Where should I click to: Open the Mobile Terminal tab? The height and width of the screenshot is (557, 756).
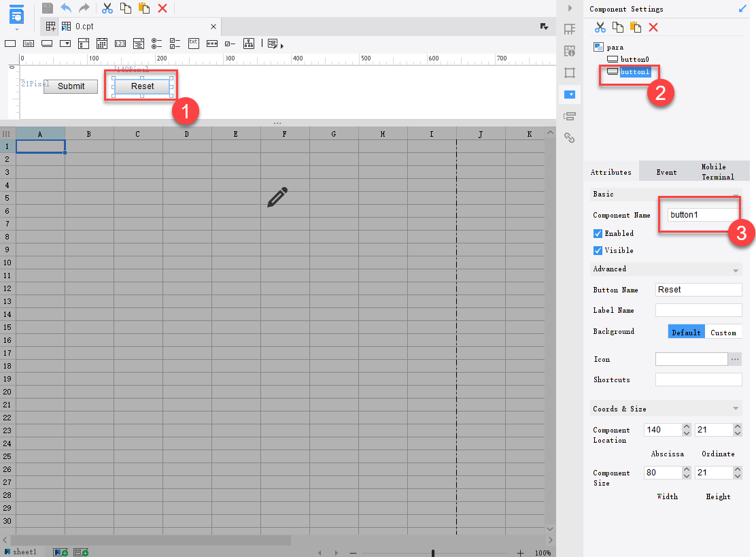(x=717, y=171)
